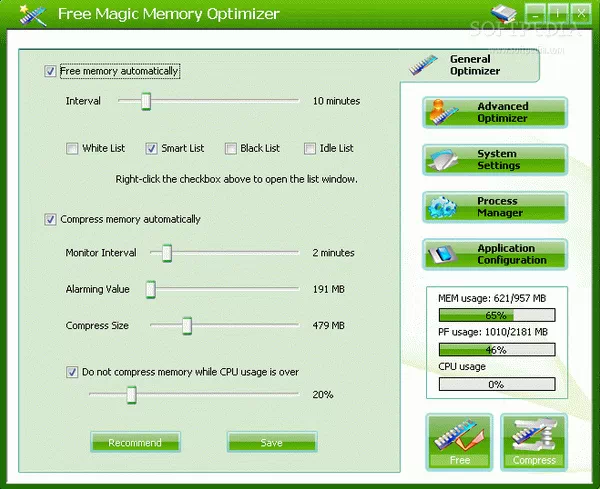Click the CPU usage threshold slider handle
This screenshot has height=489, width=600.
pyautogui.click(x=131, y=395)
